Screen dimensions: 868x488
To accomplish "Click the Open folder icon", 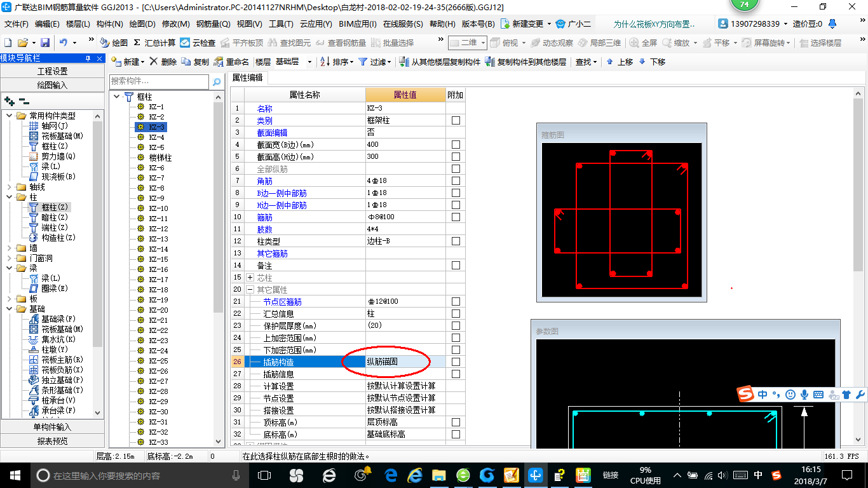I will click(x=22, y=43).
